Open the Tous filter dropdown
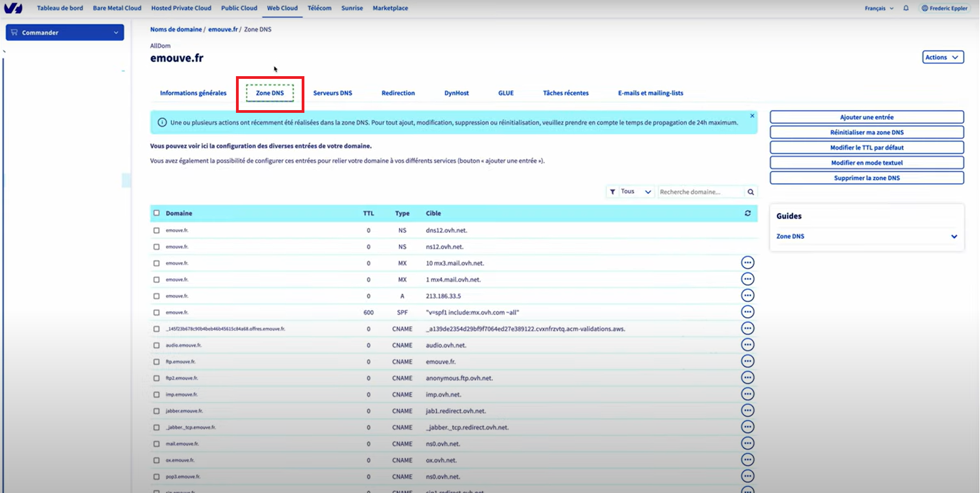Viewport: 980px width, 493px height. click(x=631, y=192)
